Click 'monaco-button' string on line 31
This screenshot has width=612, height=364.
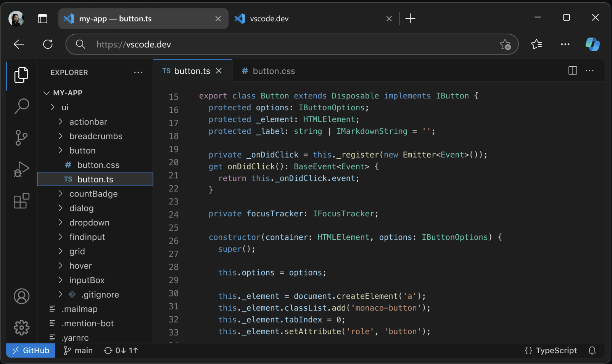pyautogui.click(x=386, y=308)
